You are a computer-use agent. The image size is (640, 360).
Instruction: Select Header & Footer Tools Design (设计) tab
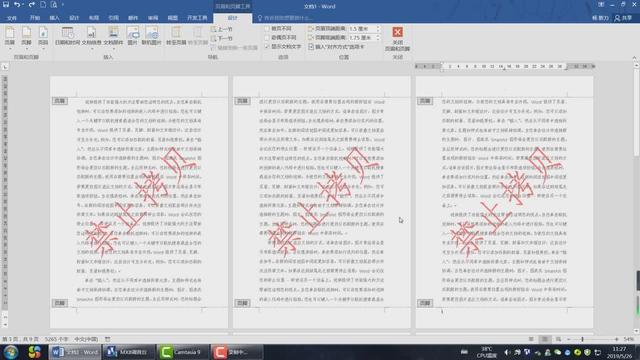(233, 18)
